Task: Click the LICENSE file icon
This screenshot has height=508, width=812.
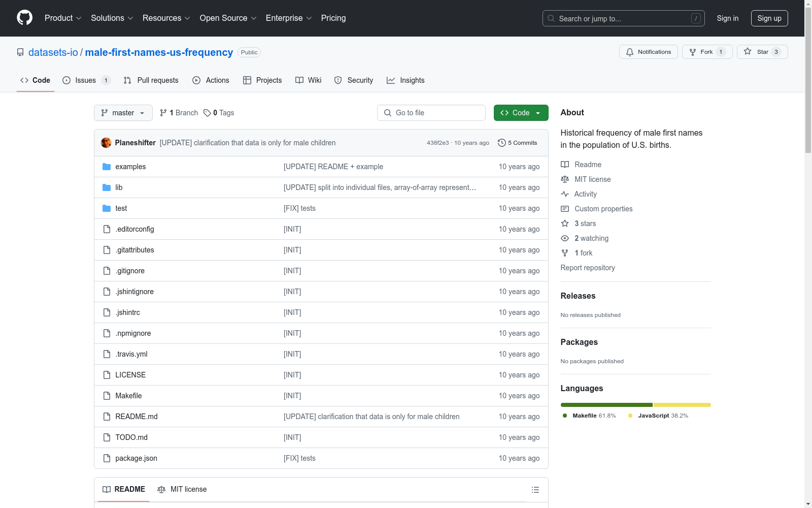Action: (107, 375)
